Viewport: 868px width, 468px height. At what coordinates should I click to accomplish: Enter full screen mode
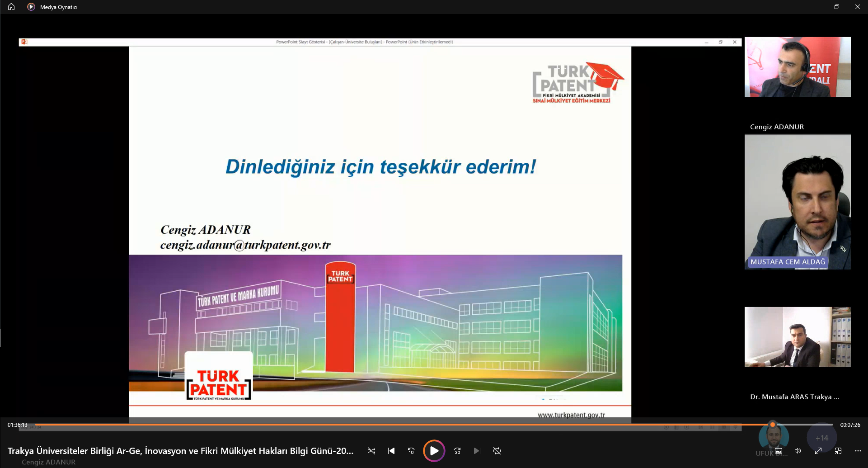pyautogui.click(x=818, y=451)
